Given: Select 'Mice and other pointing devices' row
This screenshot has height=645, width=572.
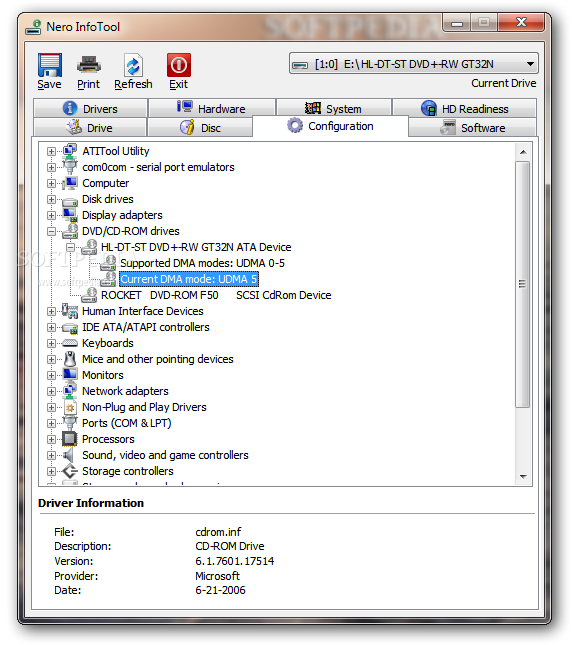Looking at the screenshot, I should pyautogui.click(x=157, y=359).
